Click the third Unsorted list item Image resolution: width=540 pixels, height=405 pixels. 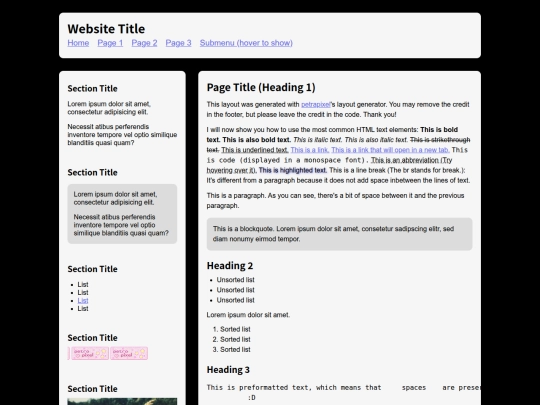pyautogui.click(x=236, y=300)
